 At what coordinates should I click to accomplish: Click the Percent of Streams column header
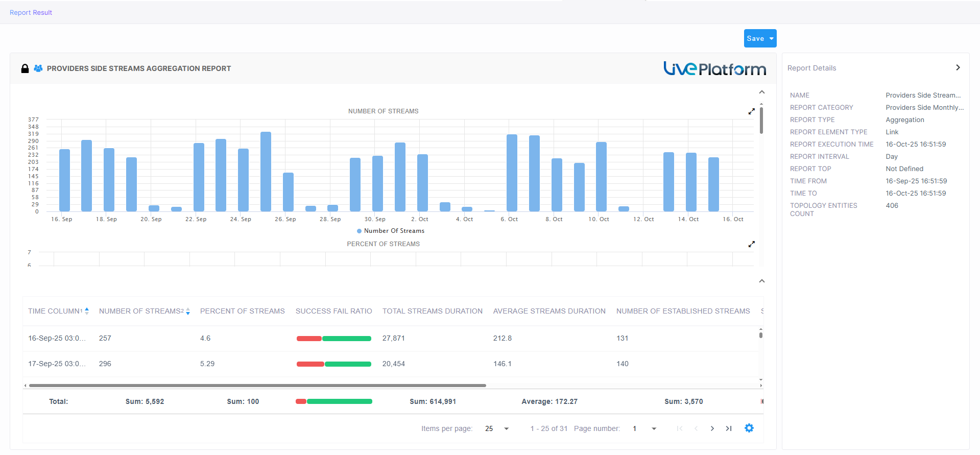tap(242, 311)
